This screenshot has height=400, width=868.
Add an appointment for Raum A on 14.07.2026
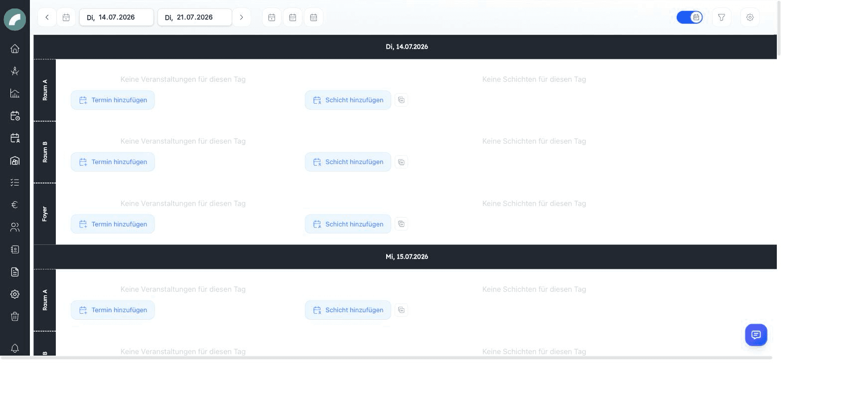[113, 100]
